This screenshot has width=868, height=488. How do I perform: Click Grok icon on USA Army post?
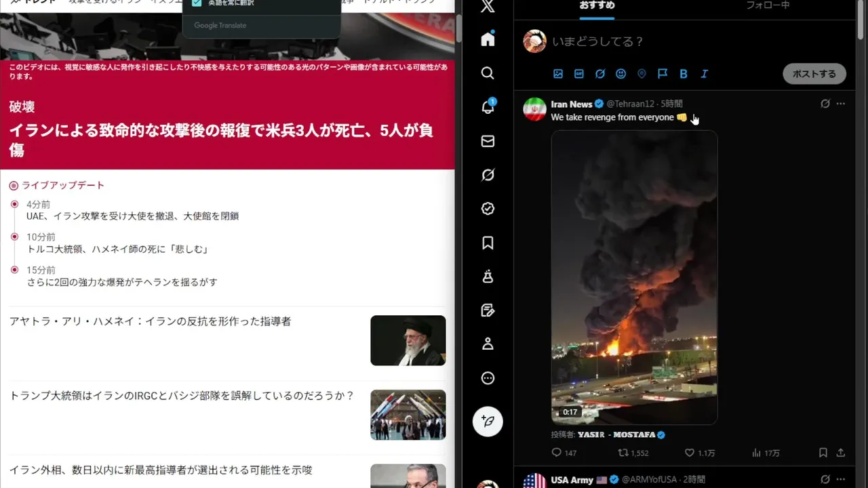[825, 480]
